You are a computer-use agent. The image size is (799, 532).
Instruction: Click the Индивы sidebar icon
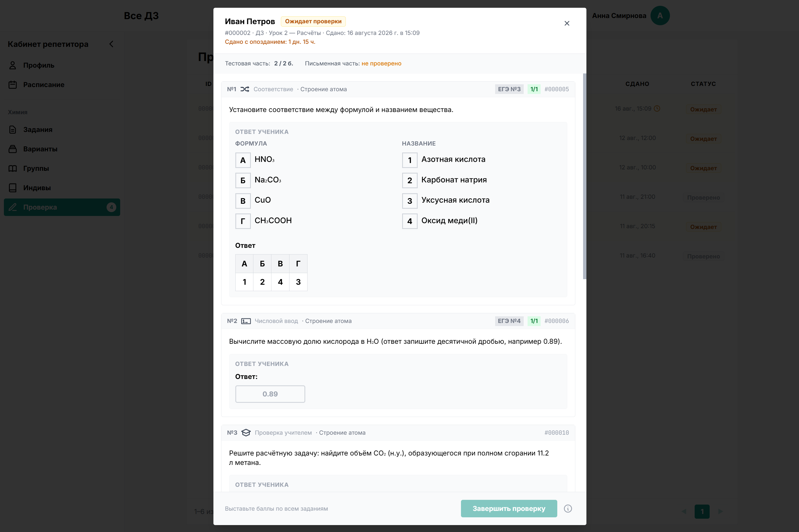(12, 188)
